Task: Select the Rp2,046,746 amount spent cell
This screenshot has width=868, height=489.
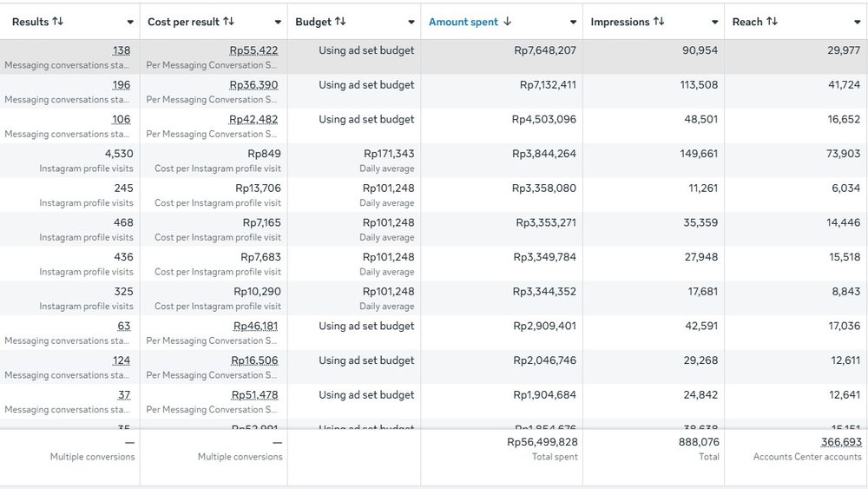Action: [502, 367]
